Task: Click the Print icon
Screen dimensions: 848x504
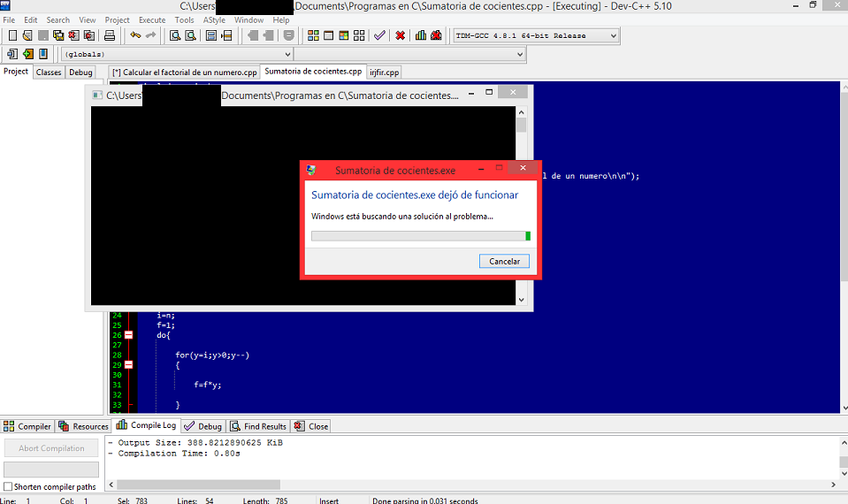Action: (110, 35)
